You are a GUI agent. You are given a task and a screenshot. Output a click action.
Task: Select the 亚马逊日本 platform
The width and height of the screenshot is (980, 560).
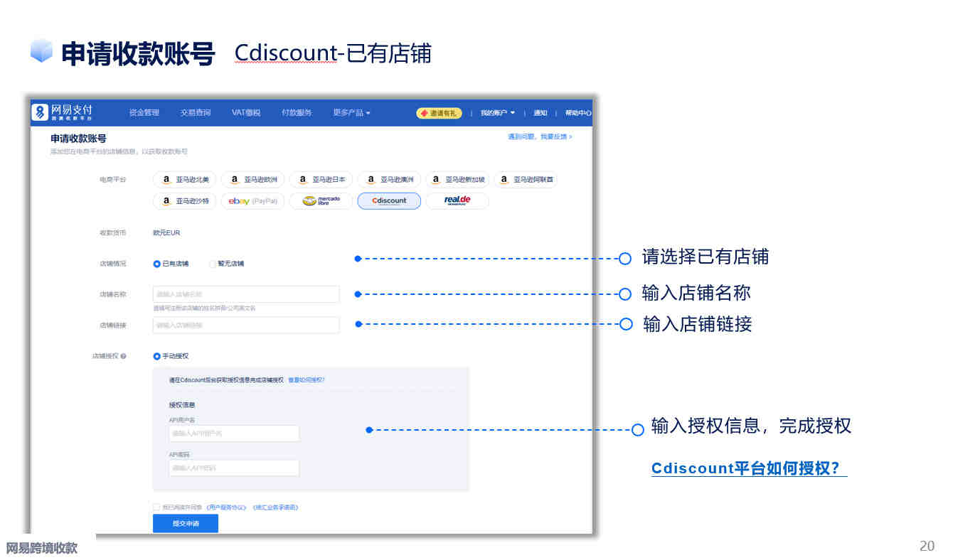coord(321,180)
